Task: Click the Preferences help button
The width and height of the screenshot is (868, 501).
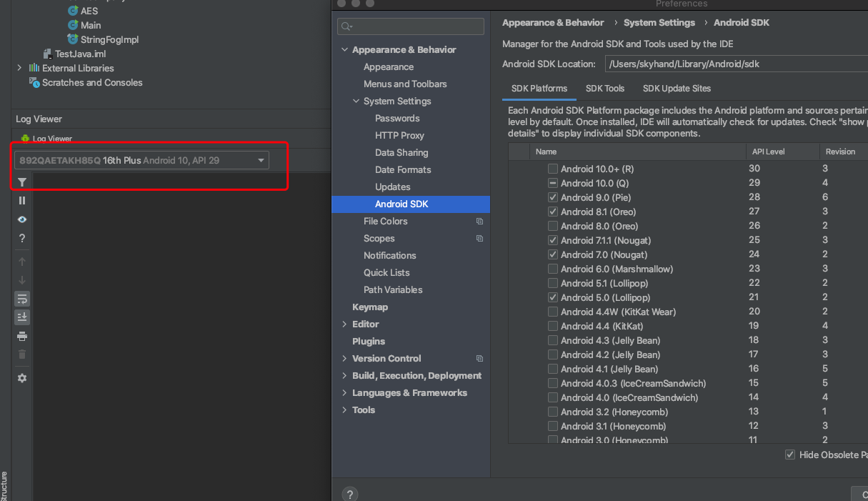Action: click(x=350, y=494)
